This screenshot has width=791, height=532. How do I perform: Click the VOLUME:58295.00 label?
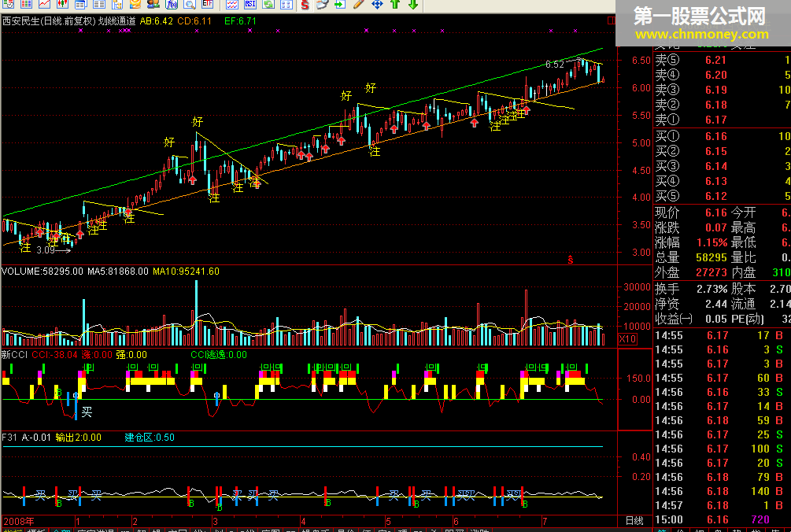[43, 272]
